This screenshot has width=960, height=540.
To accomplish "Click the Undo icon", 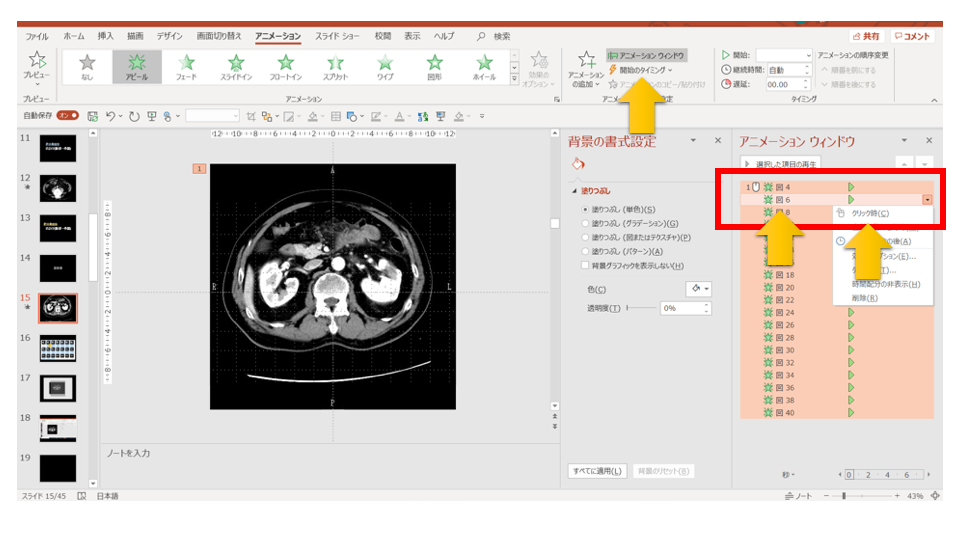I will click(x=110, y=116).
